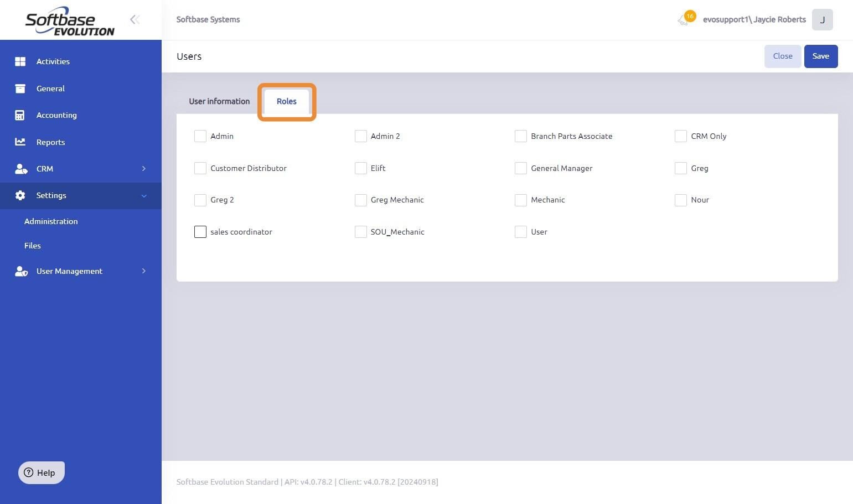Select the Settings gear icon

pyautogui.click(x=20, y=195)
